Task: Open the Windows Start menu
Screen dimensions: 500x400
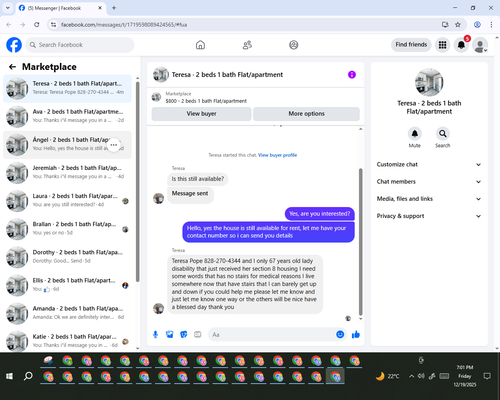Action: pos(9,376)
